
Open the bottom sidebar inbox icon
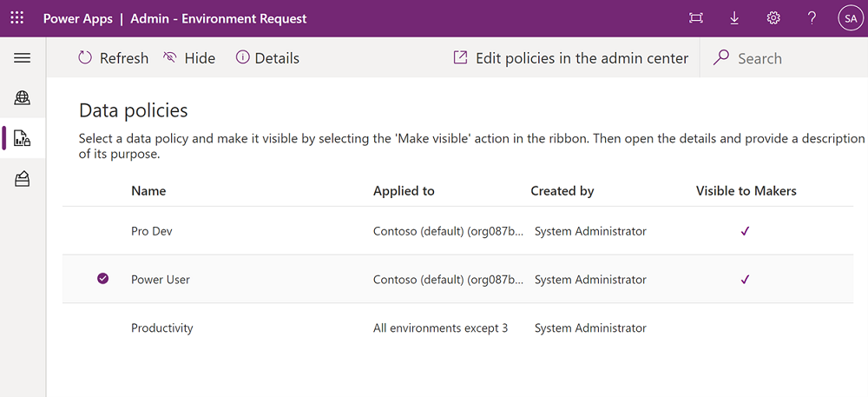(23, 179)
